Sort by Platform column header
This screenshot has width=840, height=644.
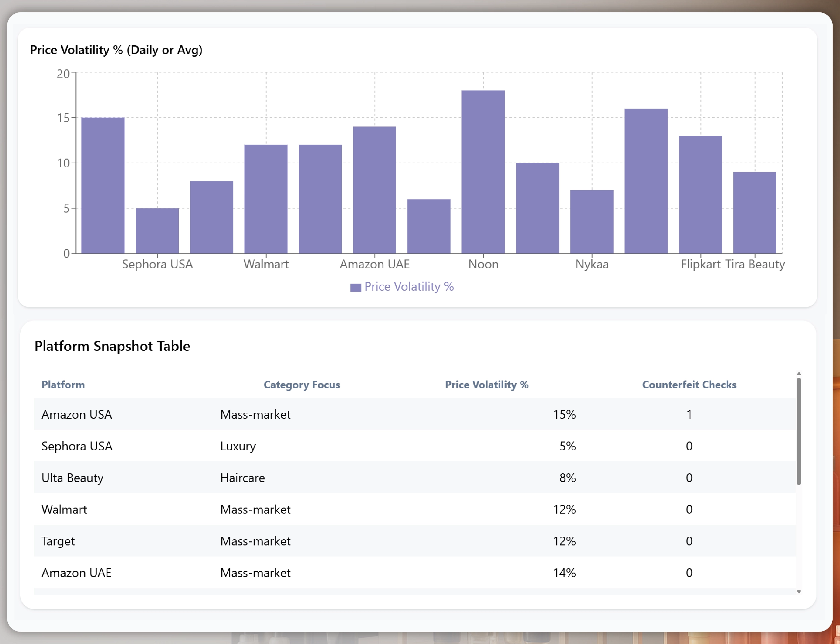point(63,385)
